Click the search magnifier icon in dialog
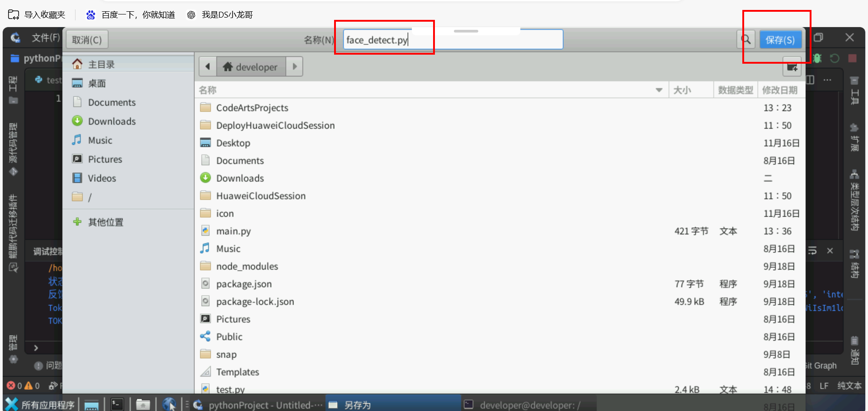Screen dimensions: 868x411 (746, 40)
